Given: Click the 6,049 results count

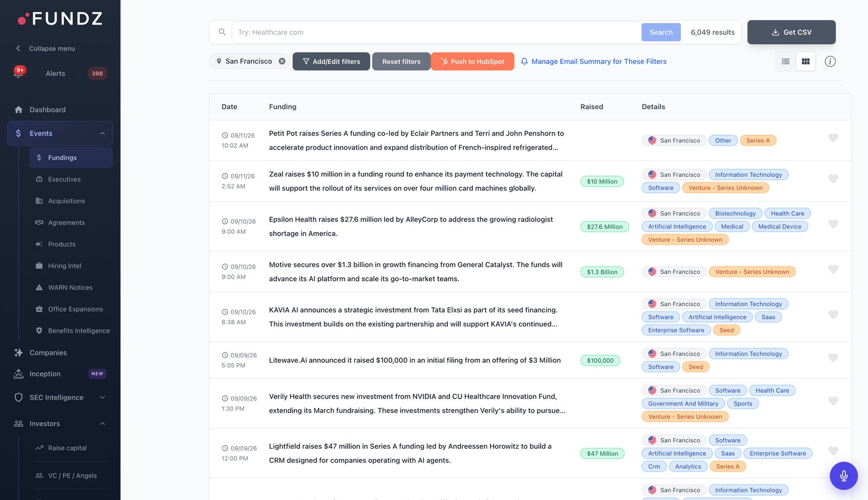Looking at the screenshot, I should 712,32.
